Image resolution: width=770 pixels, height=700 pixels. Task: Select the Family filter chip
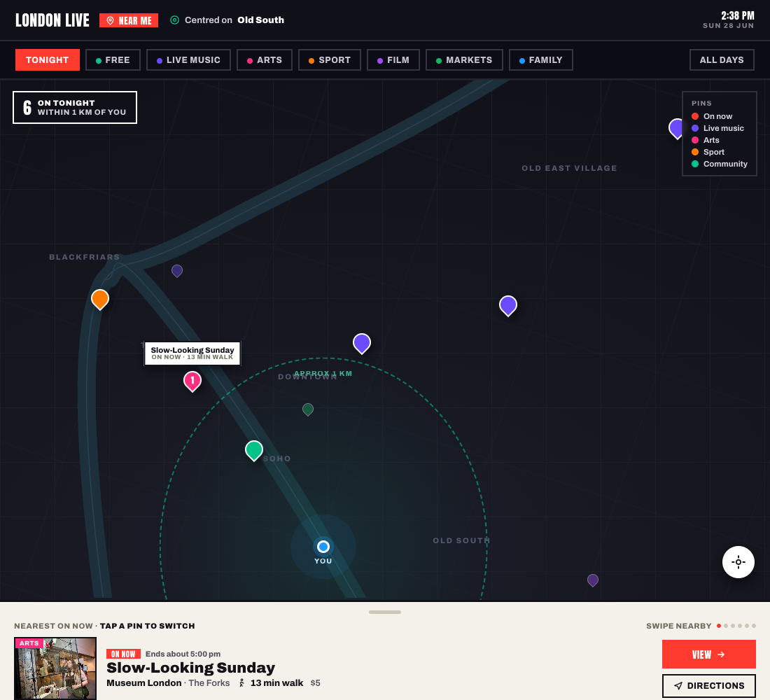click(x=540, y=60)
